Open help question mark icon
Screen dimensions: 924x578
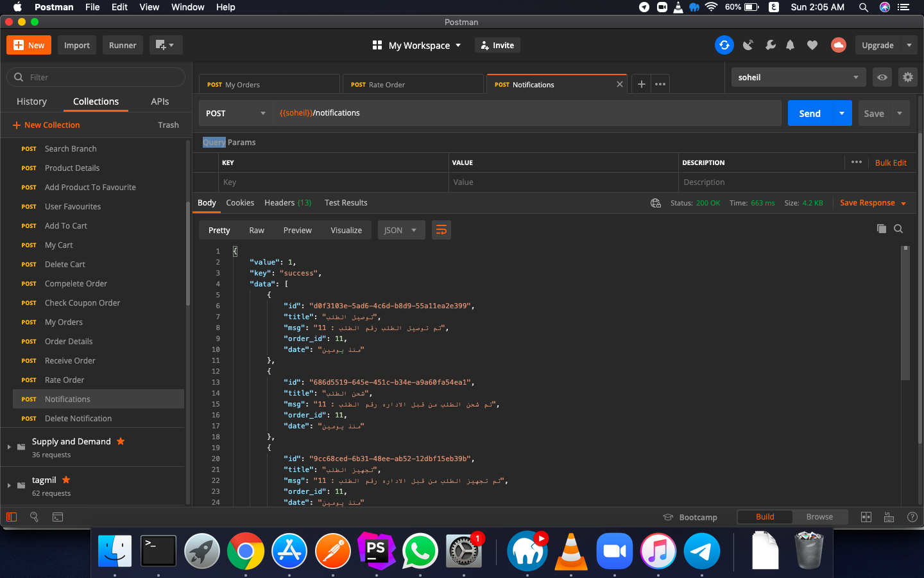(x=912, y=517)
